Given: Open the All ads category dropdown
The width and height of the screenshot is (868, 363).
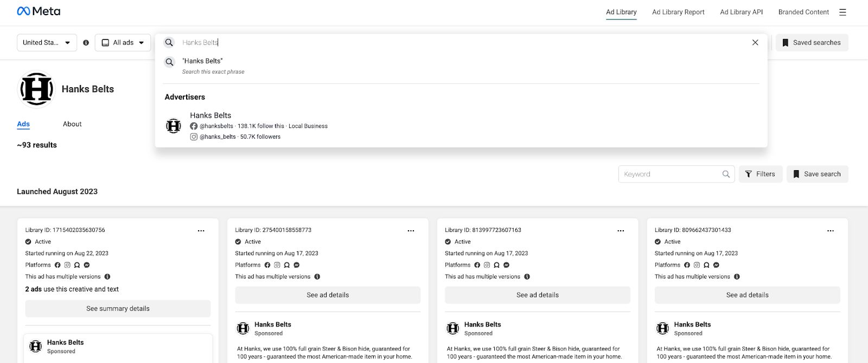Looking at the screenshot, I should coord(123,43).
